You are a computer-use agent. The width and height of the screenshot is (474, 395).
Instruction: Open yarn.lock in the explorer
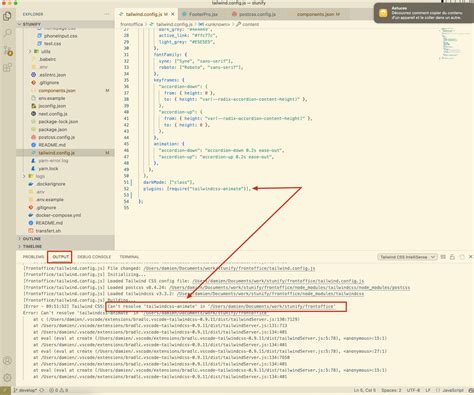(x=48, y=168)
